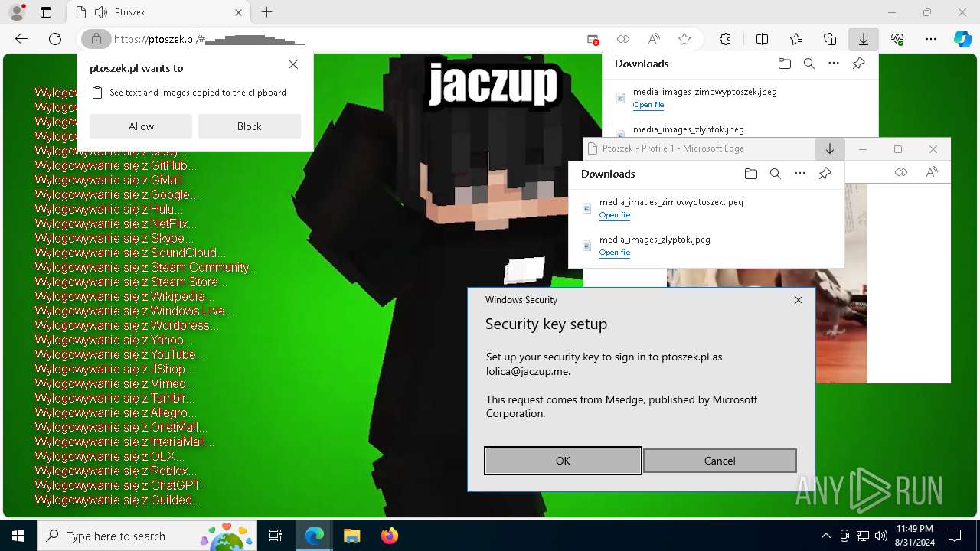Open the notification center
Screen dimensions: 980x551
(955, 536)
